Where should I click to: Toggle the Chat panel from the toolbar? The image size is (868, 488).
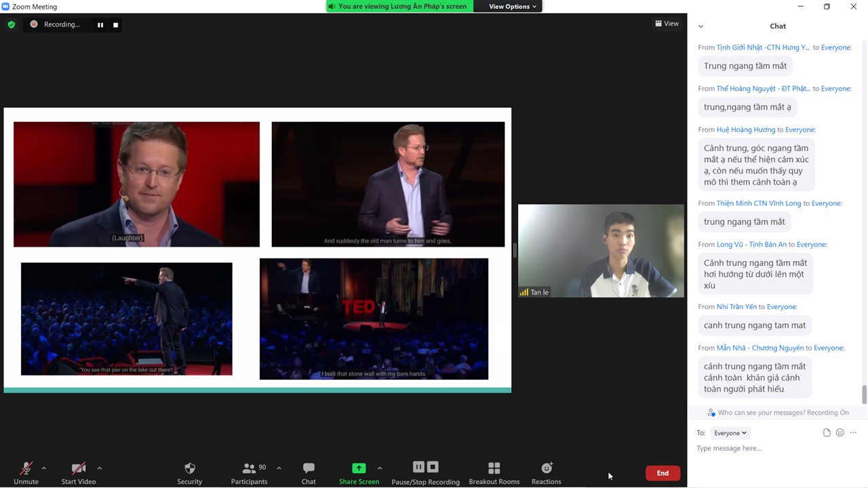[309, 473]
